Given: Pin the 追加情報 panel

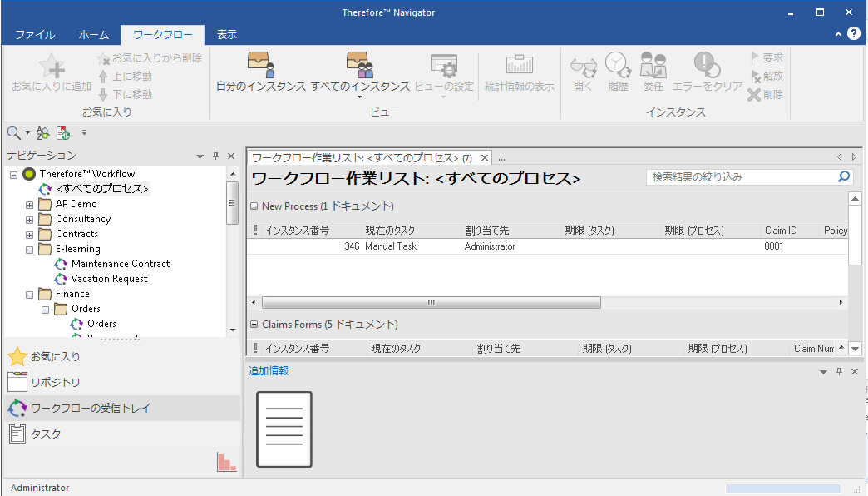Looking at the screenshot, I should [839, 372].
